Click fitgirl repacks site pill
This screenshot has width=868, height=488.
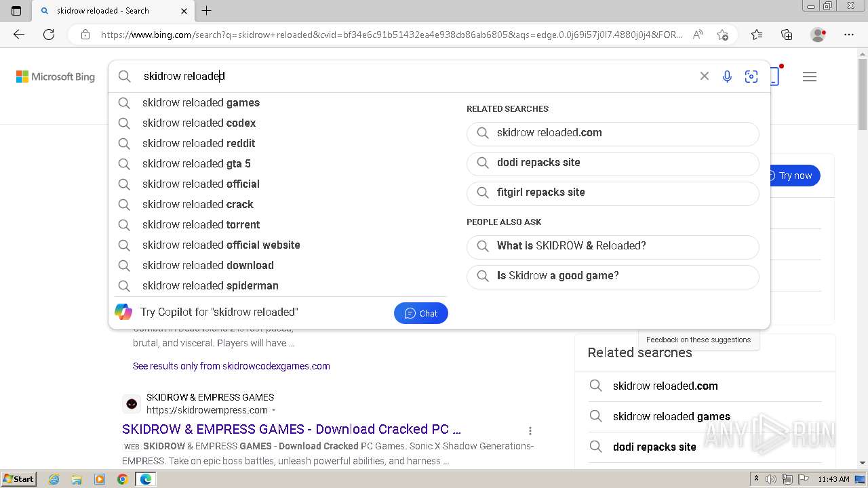(x=613, y=193)
